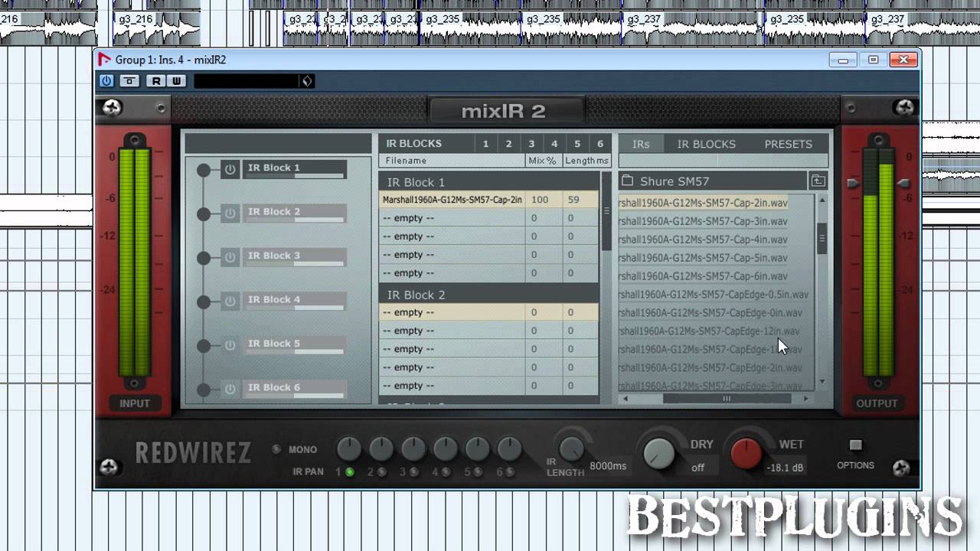Adjust the IR Block 4 level slider
This screenshot has width=980, height=551.
click(x=294, y=309)
